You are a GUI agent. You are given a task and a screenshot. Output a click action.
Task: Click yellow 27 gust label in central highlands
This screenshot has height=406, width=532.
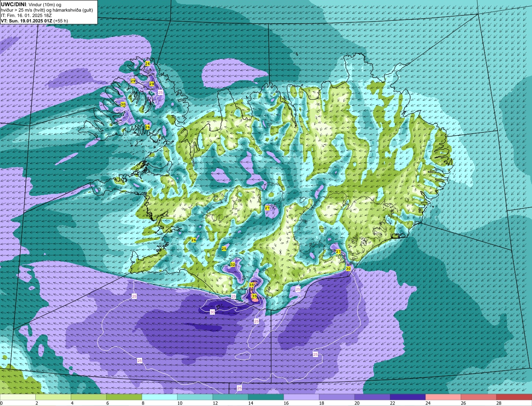[x=267, y=208]
